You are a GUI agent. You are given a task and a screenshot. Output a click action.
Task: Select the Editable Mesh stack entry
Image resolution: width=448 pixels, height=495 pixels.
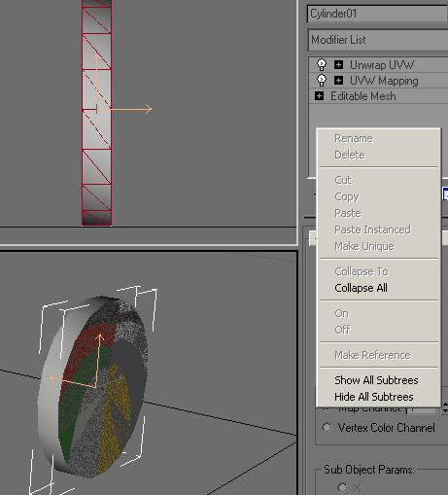363,96
